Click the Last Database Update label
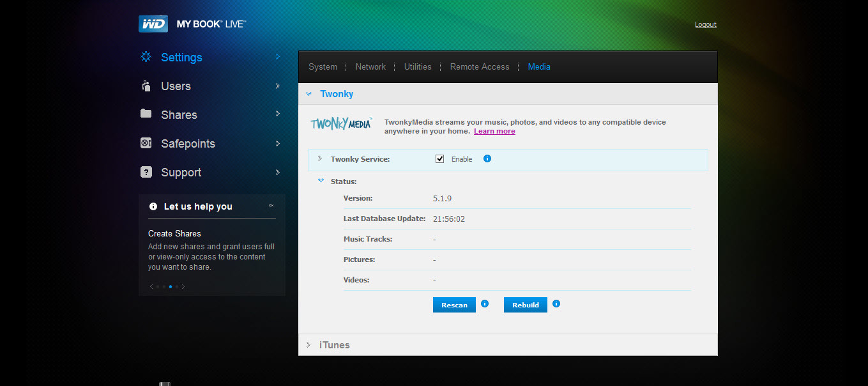The width and height of the screenshot is (868, 386). pos(385,219)
